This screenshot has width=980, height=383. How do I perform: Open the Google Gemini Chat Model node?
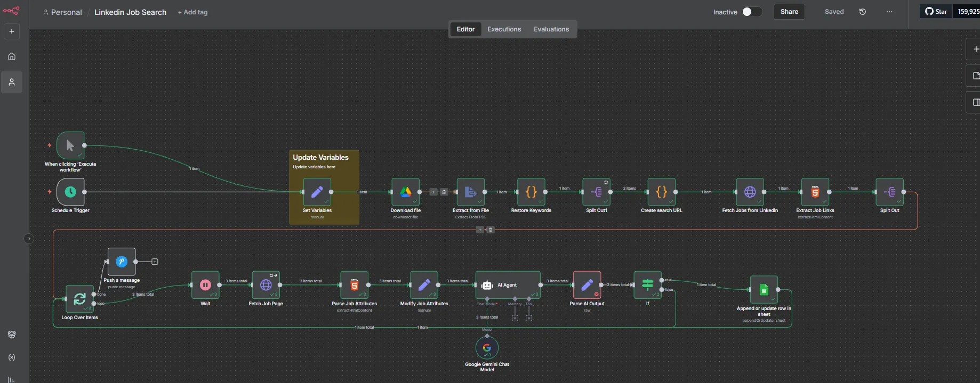click(x=487, y=348)
